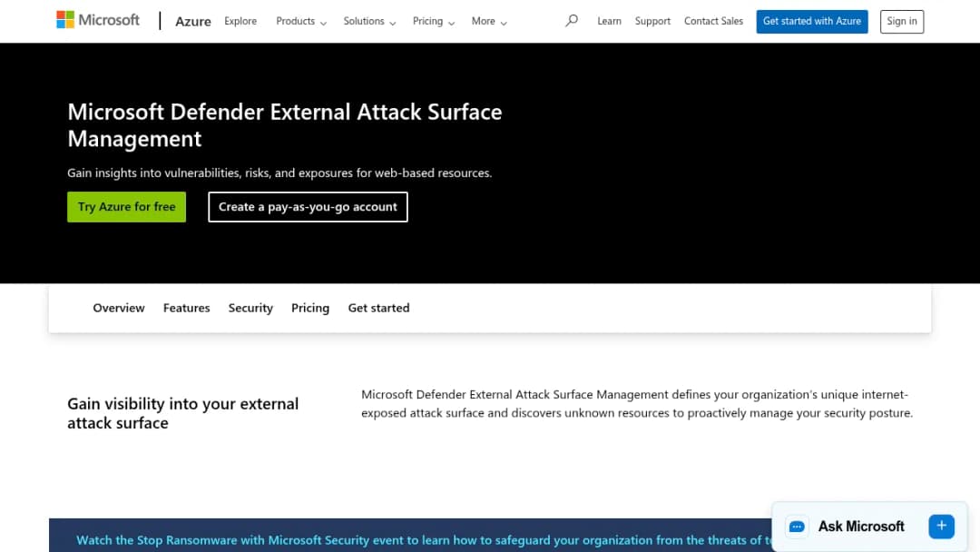980x552 pixels.
Task: Expand the Solutions dropdown
Action: (x=369, y=21)
